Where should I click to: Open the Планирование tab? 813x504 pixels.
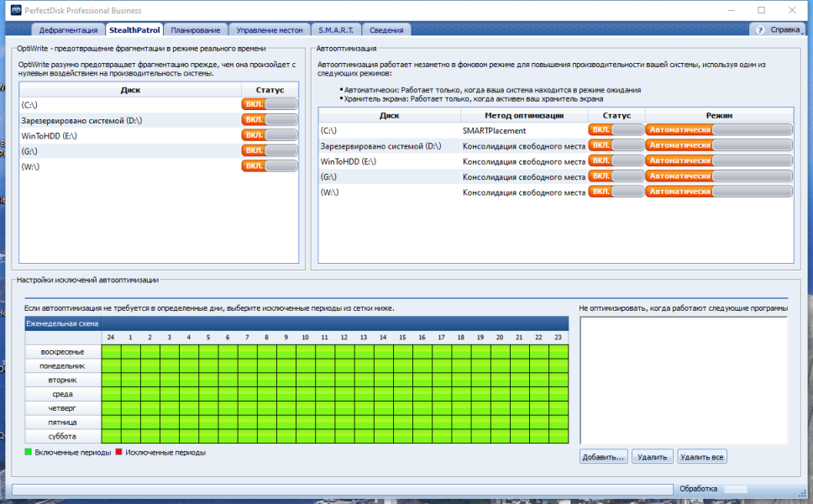196,30
